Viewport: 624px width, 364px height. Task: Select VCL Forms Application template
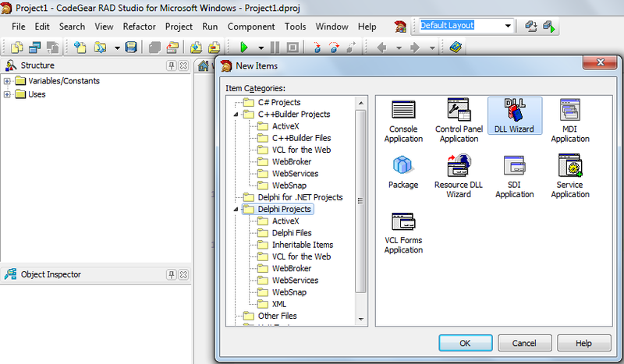pos(403,232)
